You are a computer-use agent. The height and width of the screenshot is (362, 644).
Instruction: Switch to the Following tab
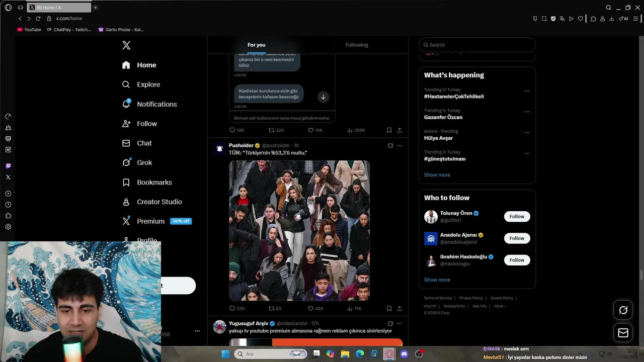[357, 45]
